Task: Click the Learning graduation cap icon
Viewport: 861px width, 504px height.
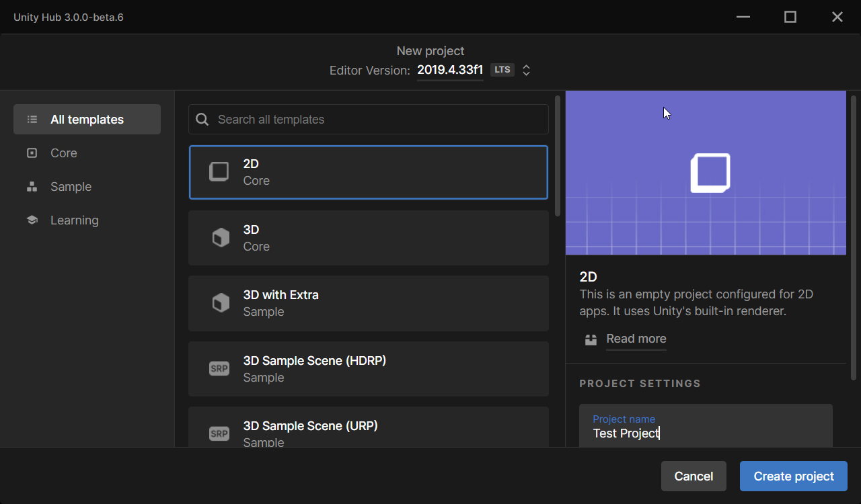Action: point(32,220)
